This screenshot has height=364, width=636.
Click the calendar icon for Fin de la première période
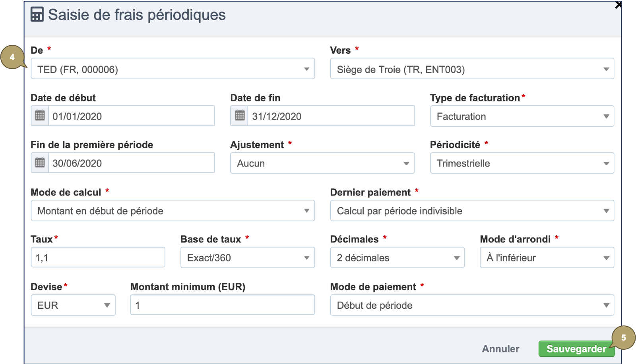(x=39, y=163)
